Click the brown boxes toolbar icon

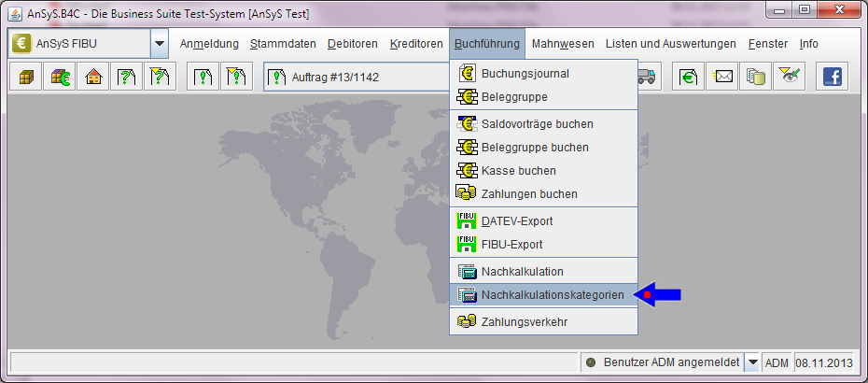pos(24,78)
